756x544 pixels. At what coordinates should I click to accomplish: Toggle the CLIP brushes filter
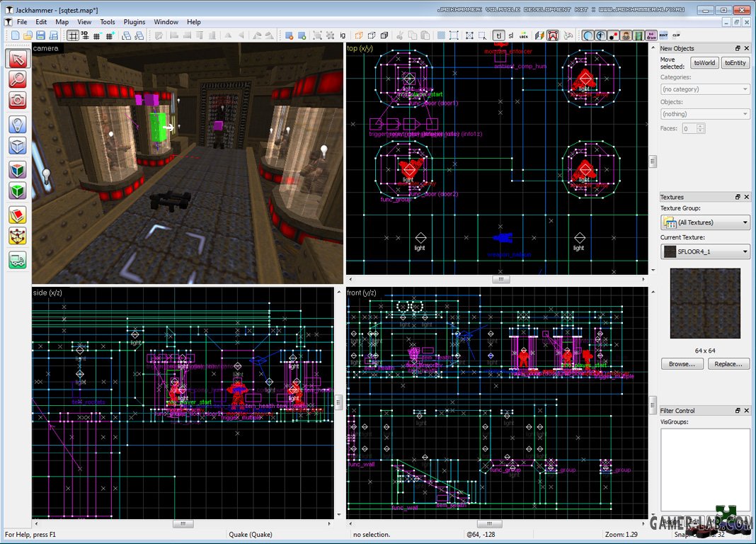(677, 35)
